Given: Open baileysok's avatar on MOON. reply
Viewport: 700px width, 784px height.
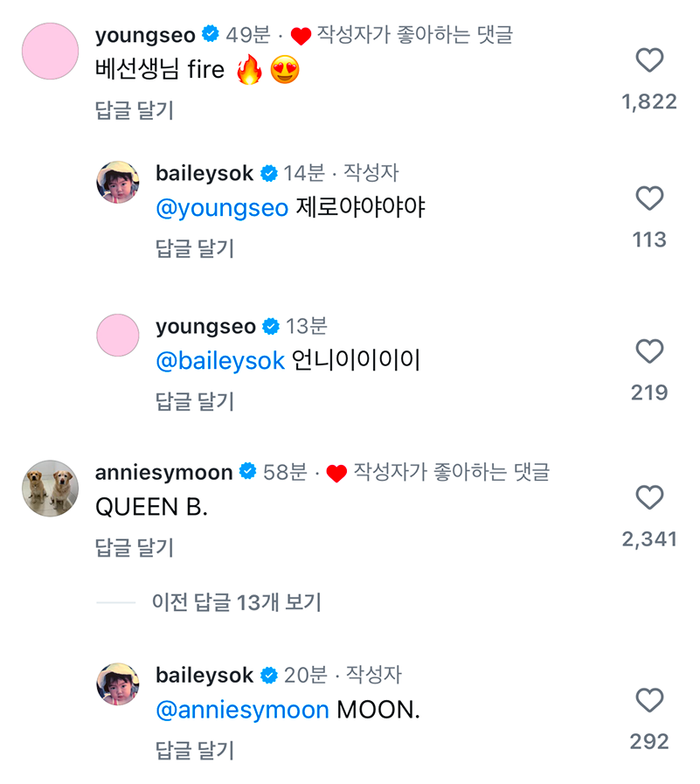Looking at the screenshot, I should (117, 683).
